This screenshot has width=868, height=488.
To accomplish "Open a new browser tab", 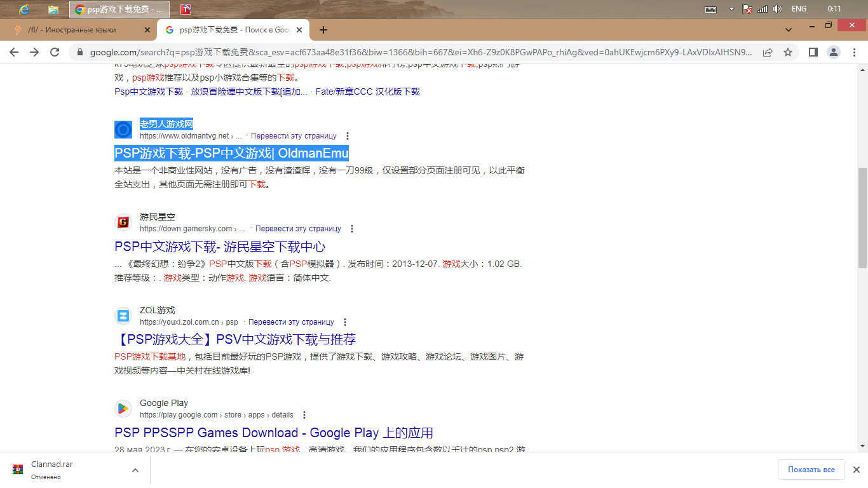I will click(323, 30).
